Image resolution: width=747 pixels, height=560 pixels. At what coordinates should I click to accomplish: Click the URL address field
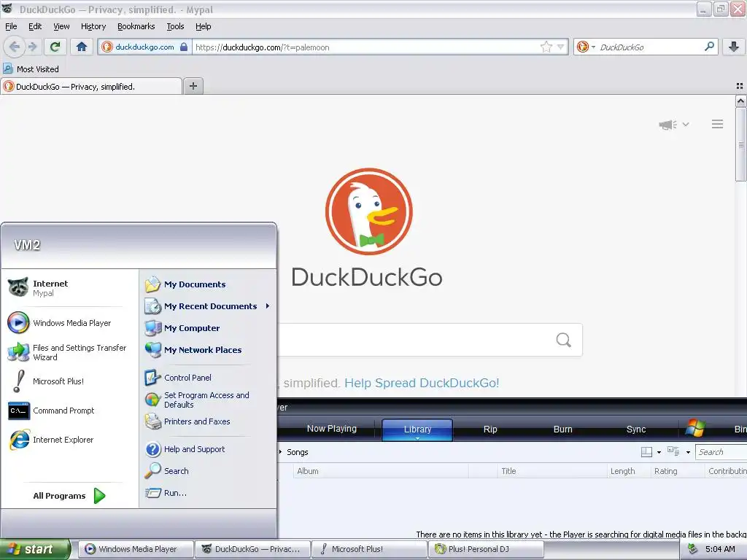pos(365,47)
